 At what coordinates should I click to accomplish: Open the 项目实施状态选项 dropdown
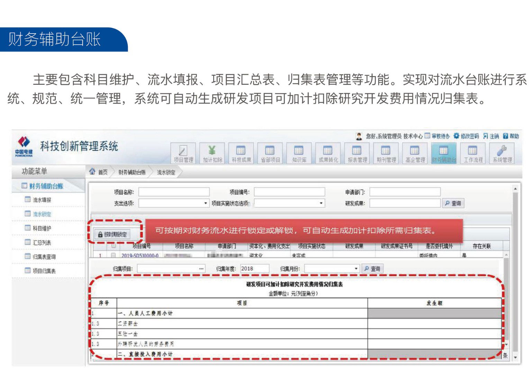click(x=321, y=203)
